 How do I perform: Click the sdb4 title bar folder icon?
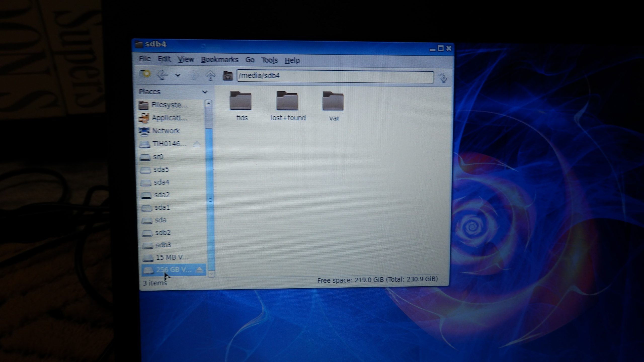coord(139,44)
